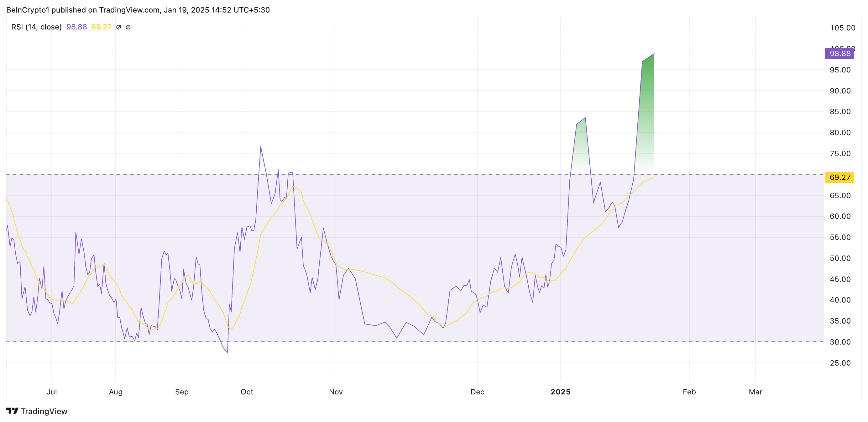The image size is (868, 422).
Task: Click the second empty-value ∅ symbol in legend
Action: (x=128, y=27)
